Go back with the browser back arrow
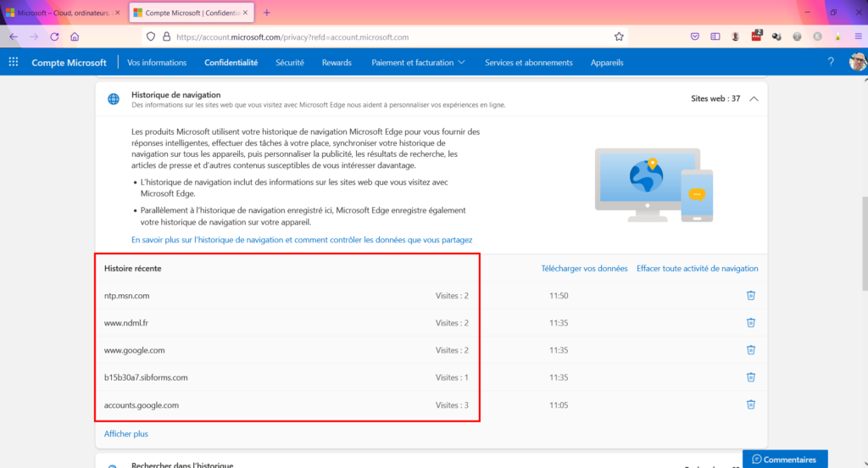Image resolution: width=868 pixels, height=468 pixels. (14, 36)
